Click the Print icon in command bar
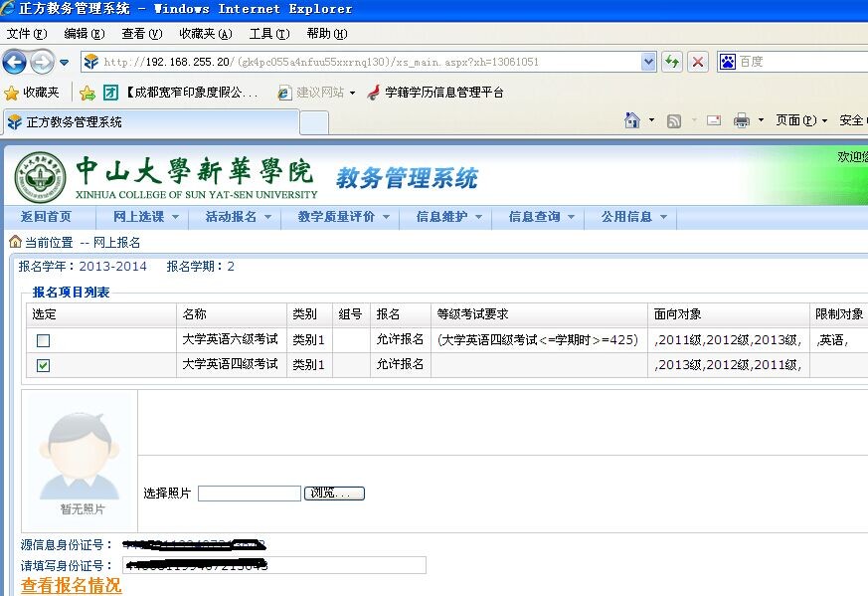The image size is (868, 596). tap(741, 120)
